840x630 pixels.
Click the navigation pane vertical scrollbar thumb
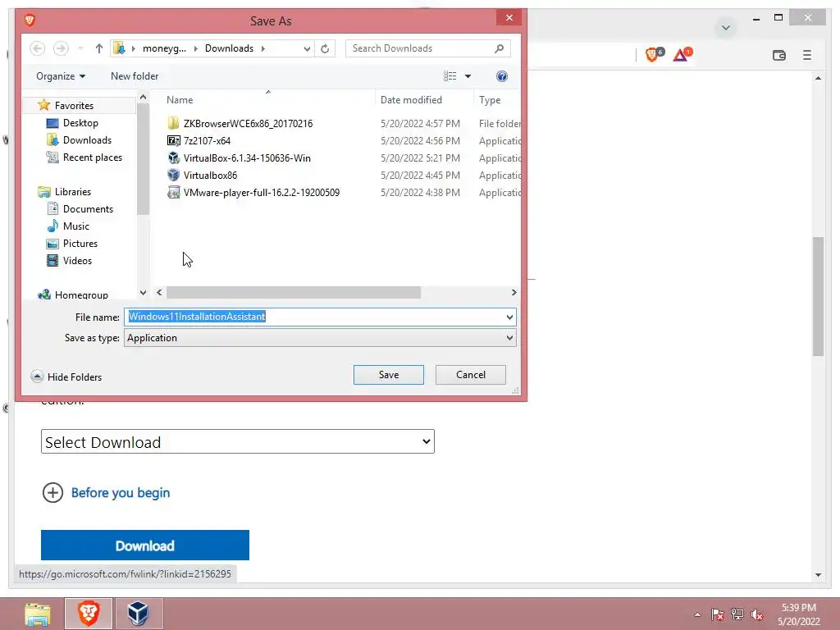(143, 159)
